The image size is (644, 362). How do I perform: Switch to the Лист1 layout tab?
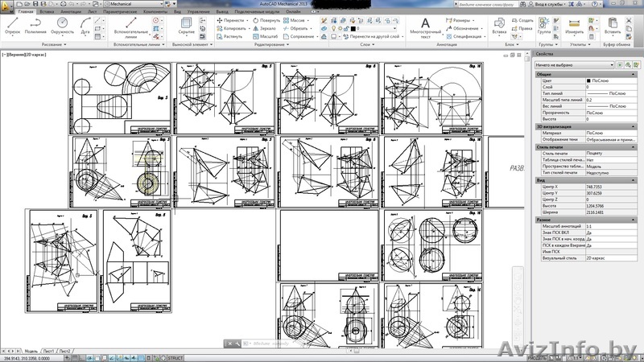[50, 352]
